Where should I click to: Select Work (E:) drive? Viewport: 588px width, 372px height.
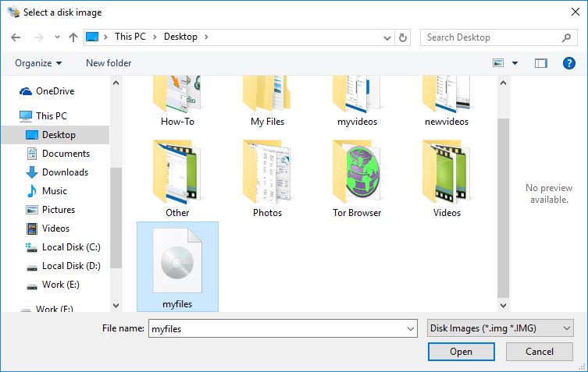tap(53, 285)
